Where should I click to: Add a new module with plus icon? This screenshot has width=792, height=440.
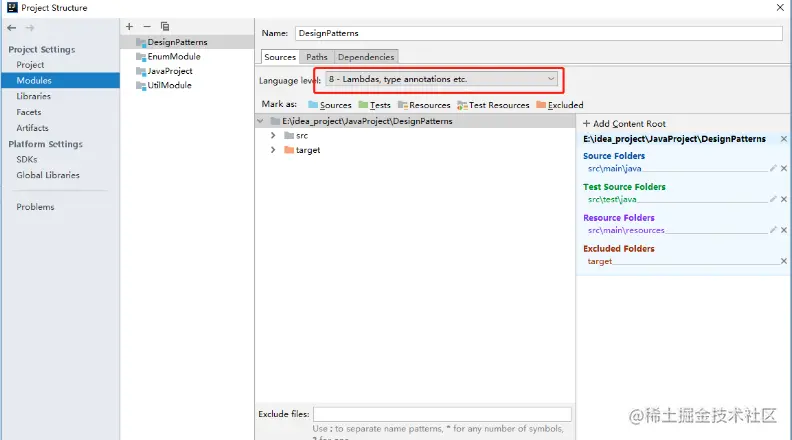click(129, 26)
